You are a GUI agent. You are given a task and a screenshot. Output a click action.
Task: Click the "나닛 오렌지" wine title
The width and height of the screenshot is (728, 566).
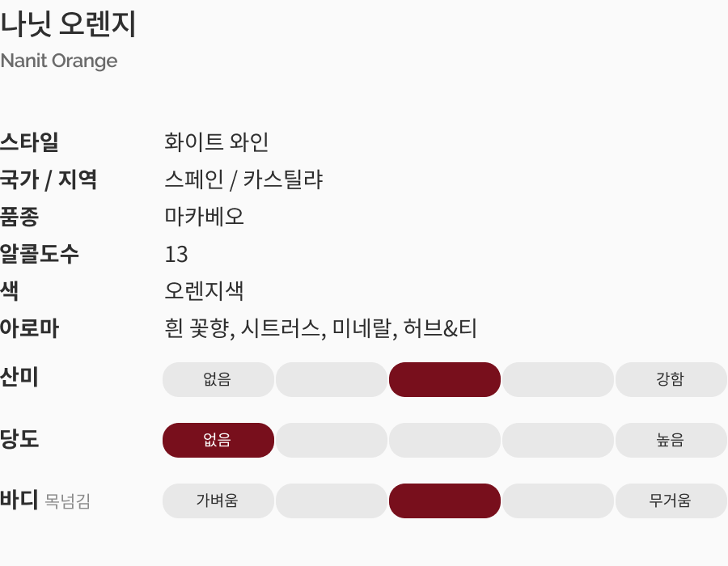click(68, 25)
